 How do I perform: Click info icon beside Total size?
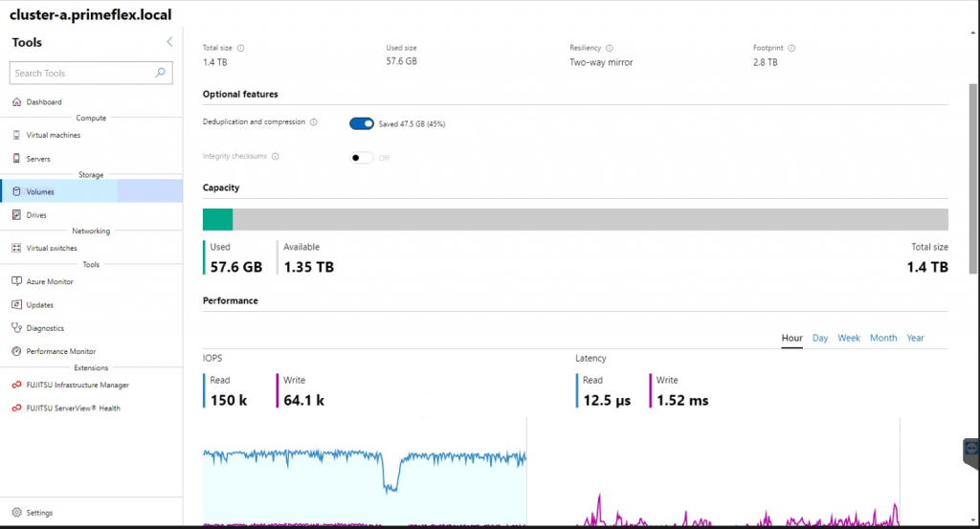(240, 48)
